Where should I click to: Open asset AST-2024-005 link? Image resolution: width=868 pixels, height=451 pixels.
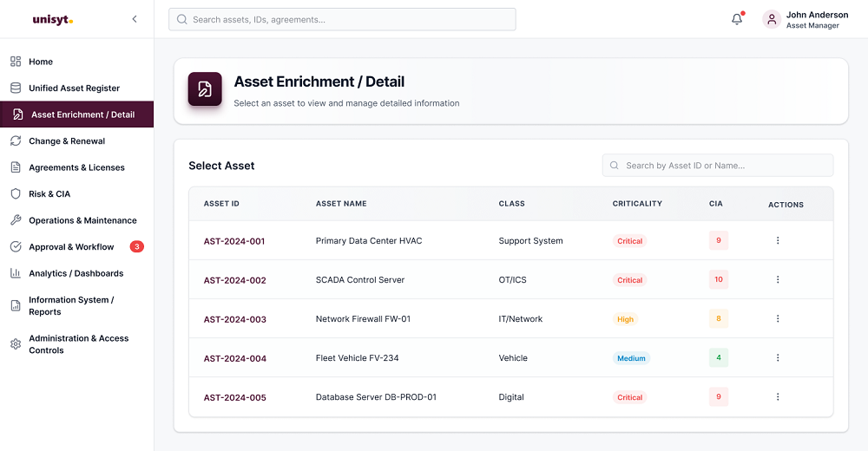click(234, 398)
